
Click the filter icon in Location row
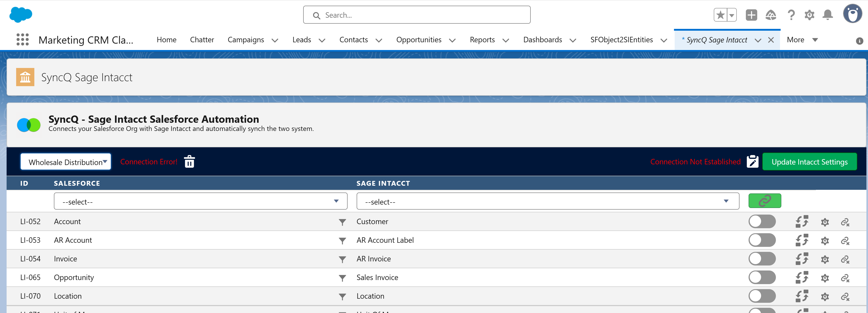pyautogui.click(x=342, y=297)
